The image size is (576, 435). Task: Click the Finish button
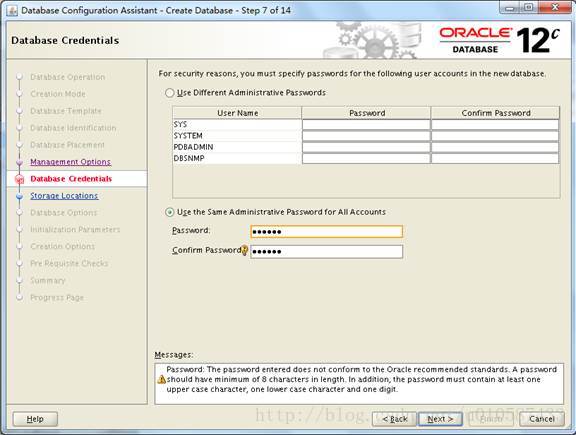[x=491, y=419]
